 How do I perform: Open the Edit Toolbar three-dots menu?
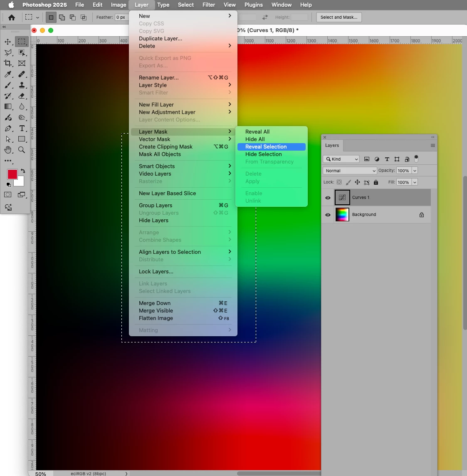(x=8, y=161)
